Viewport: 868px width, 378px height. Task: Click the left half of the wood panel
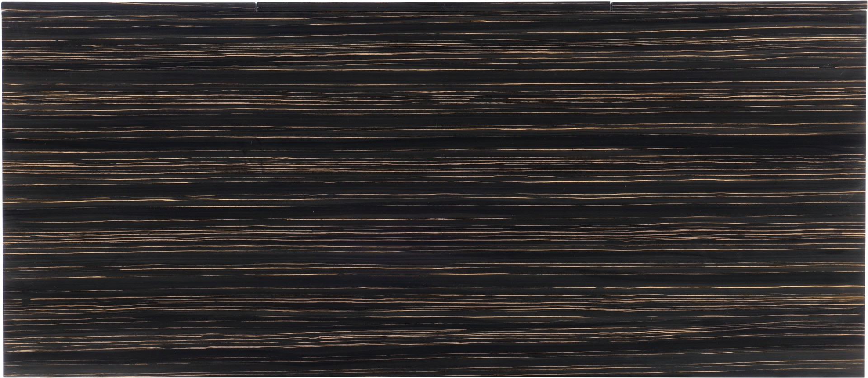(217, 190)
